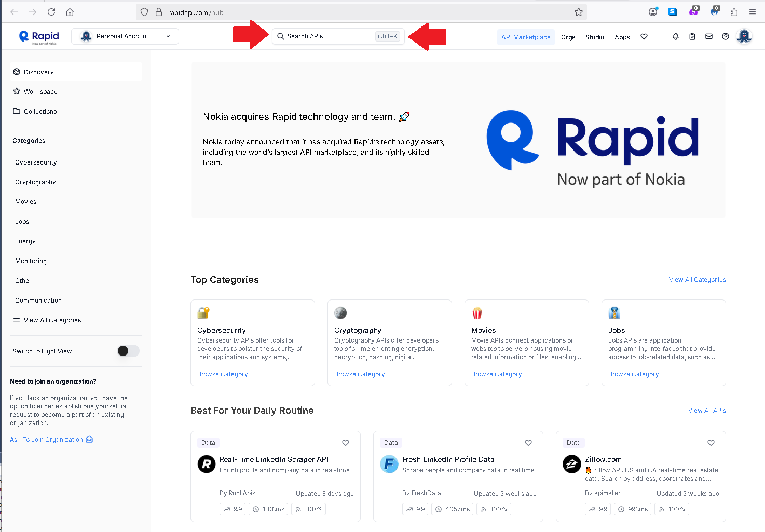Open the clipboard checklist icon in header

pos(692,36)
